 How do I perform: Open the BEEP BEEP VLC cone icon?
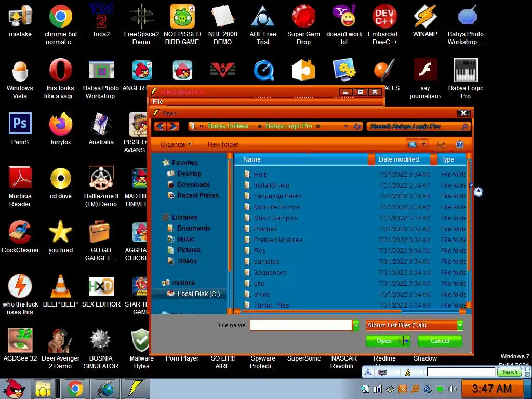60,290
